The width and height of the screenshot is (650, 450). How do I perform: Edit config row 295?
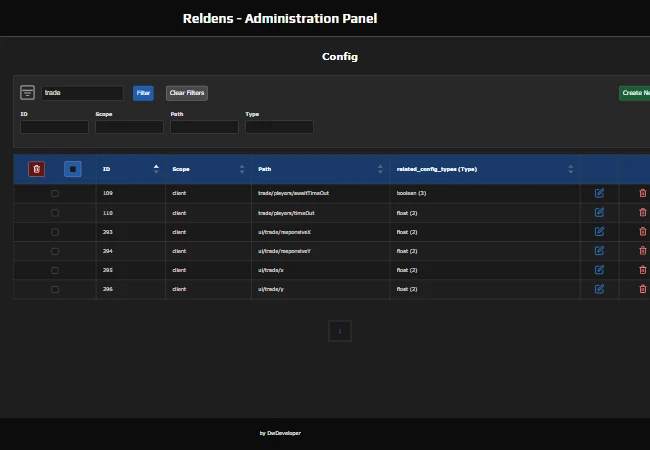599,270
